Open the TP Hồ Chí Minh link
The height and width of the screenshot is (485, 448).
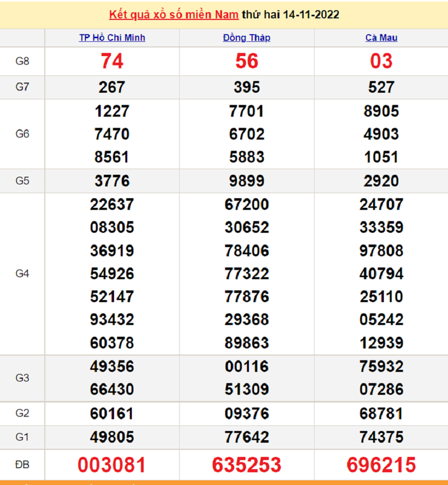click(112, 37)
